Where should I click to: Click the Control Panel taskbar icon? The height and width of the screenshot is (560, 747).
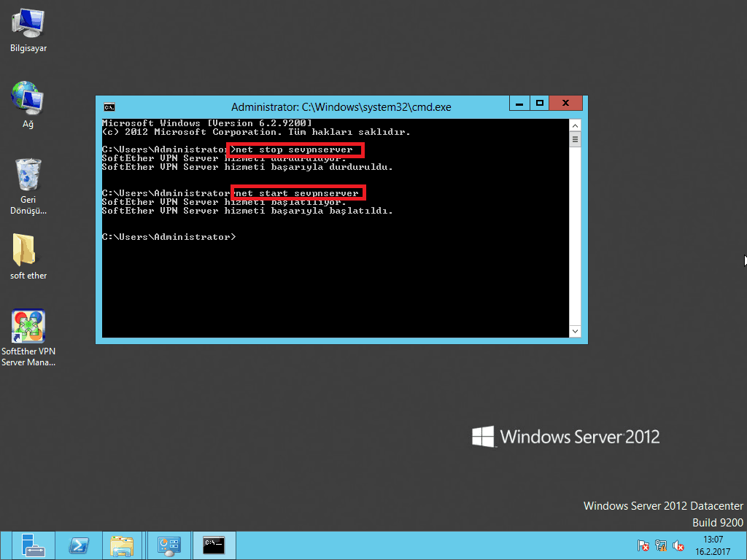pyautogui.click(x=169, y=545)
